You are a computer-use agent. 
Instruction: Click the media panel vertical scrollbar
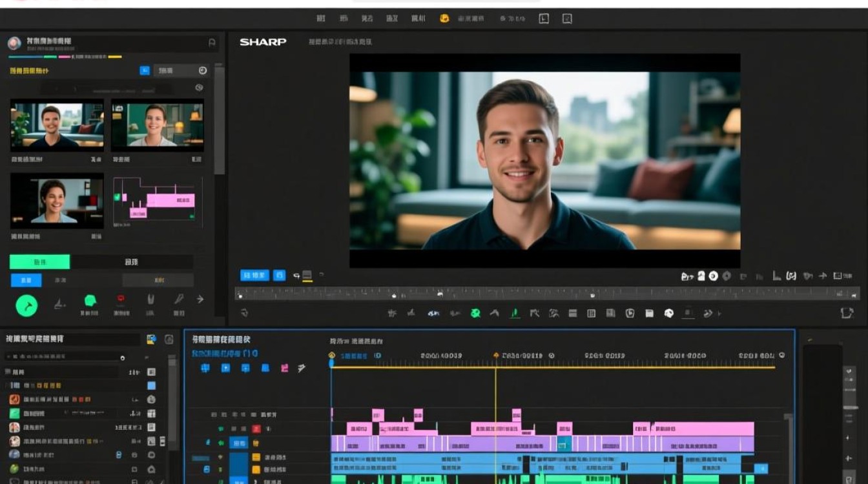220,119
